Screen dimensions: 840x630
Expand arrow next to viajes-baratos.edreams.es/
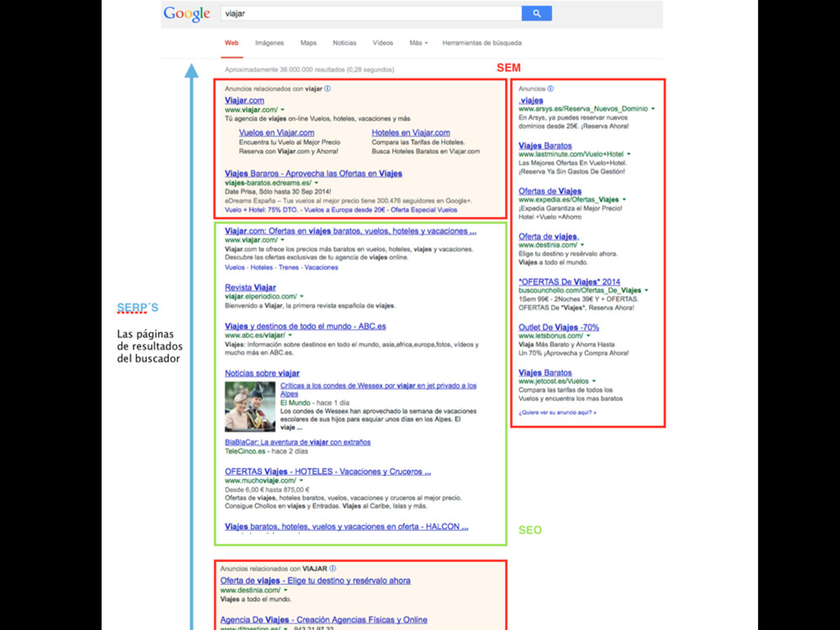point(316,183)
